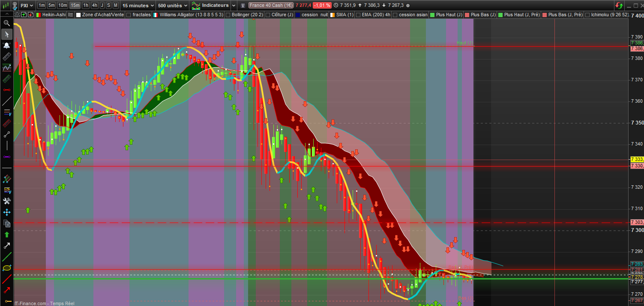Viewport: 644px width, 306px height.
Task: Select the cursor pointer tool
Action: (6, 34)
